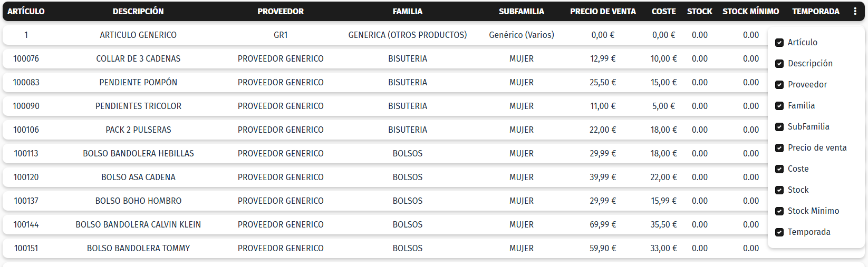The image size is (868, 267).
Task: Disable the Familia column checkbox
Action: (x=779, y=106)
